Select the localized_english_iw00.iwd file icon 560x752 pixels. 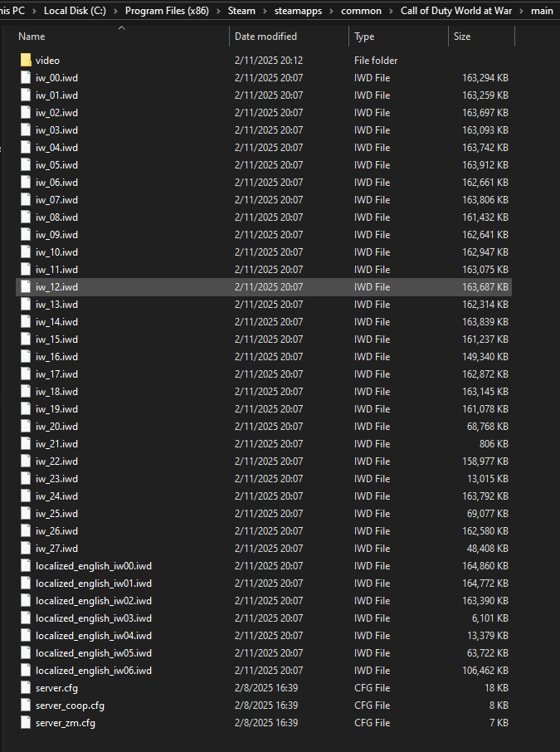[26, 566]
